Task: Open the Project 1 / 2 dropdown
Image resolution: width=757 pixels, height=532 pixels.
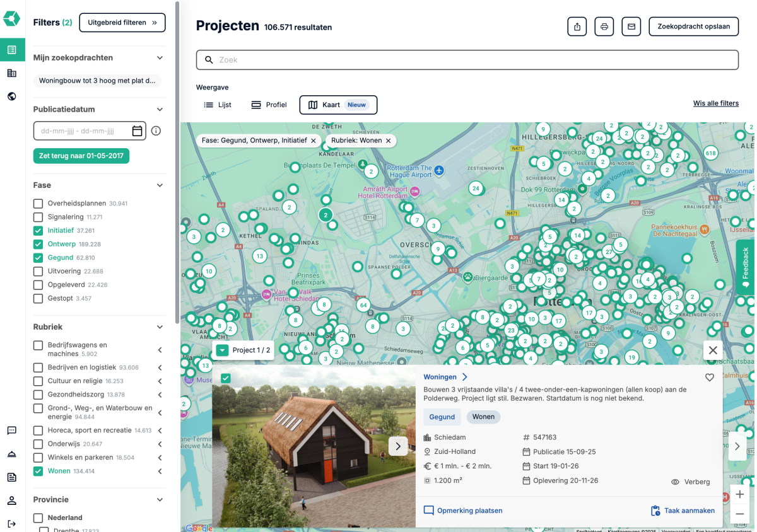Action: [x=223, y=350]
